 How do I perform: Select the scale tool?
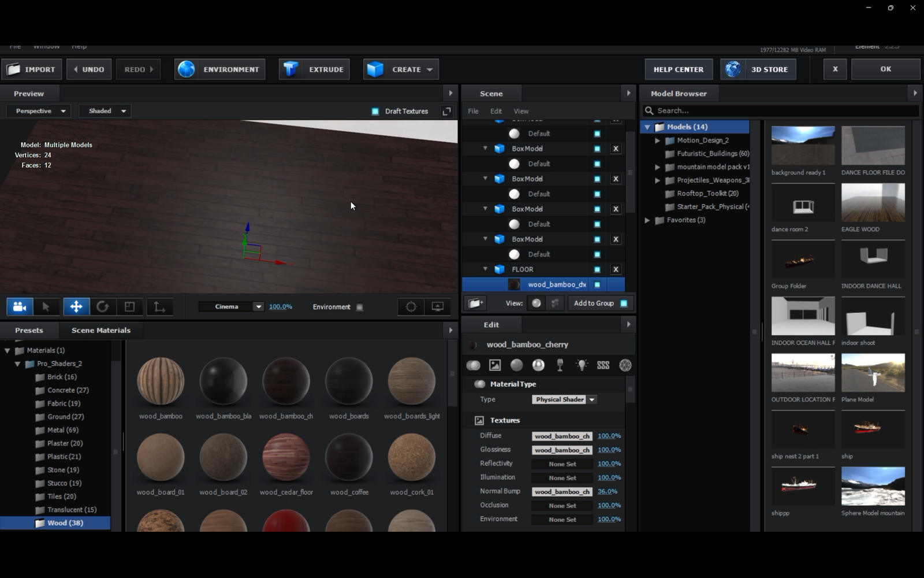130,307
